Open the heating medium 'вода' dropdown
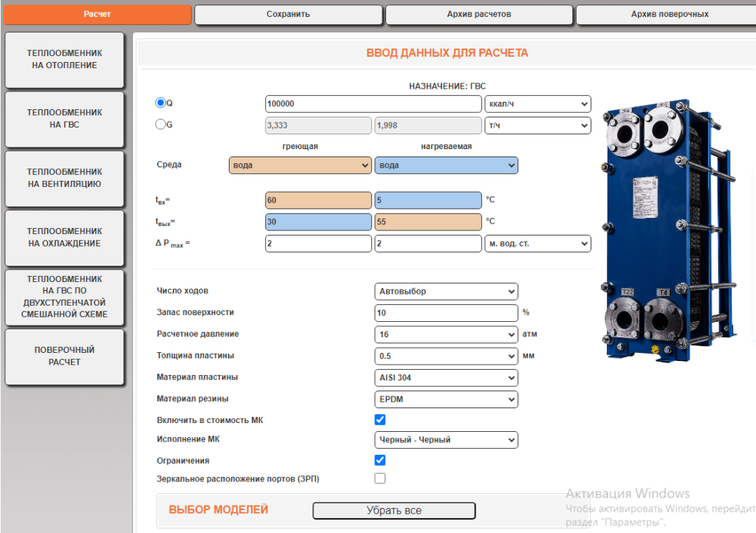 [x=300, y=165]
